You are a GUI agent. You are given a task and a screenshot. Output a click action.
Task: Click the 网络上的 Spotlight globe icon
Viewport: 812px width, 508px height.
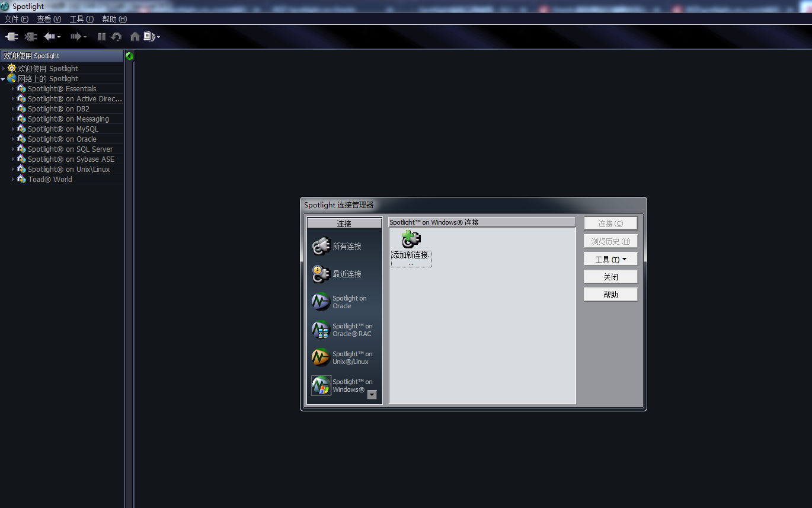[12, 78]
